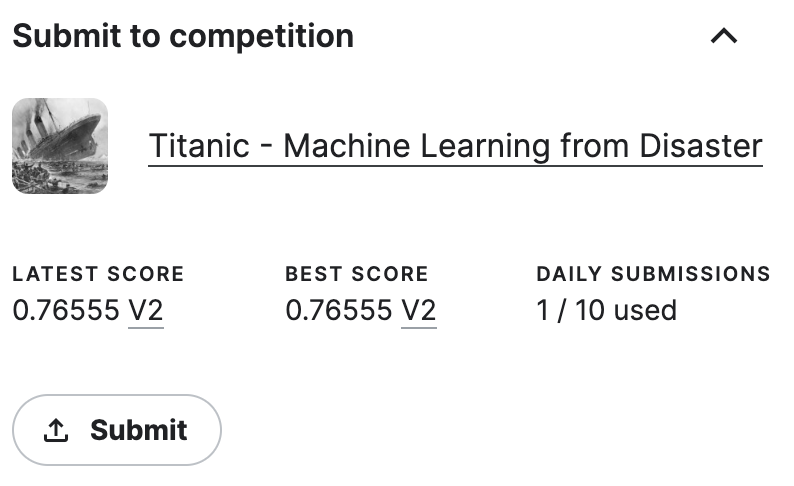
Task: Open V2 version link under Best Score
Action: [x=419, y=310]
